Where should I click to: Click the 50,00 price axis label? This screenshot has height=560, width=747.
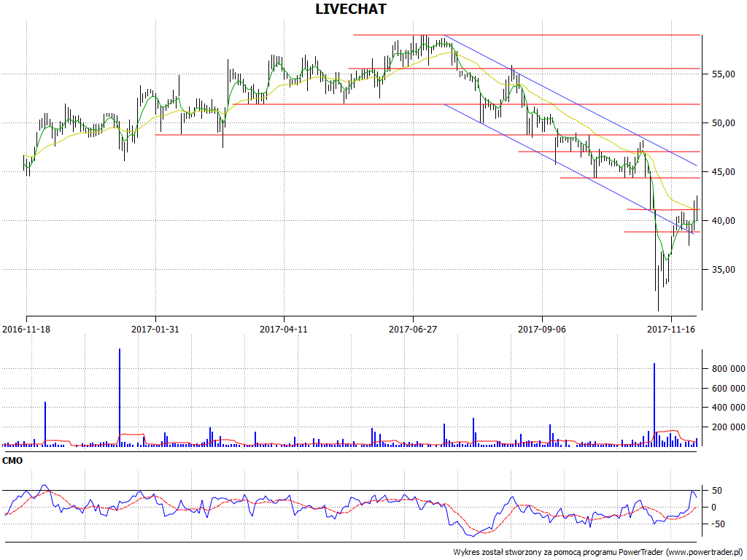click(723, 123)
